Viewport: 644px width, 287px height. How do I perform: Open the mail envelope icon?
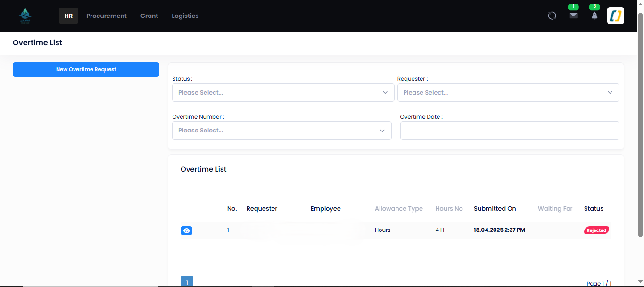point(573,16)
